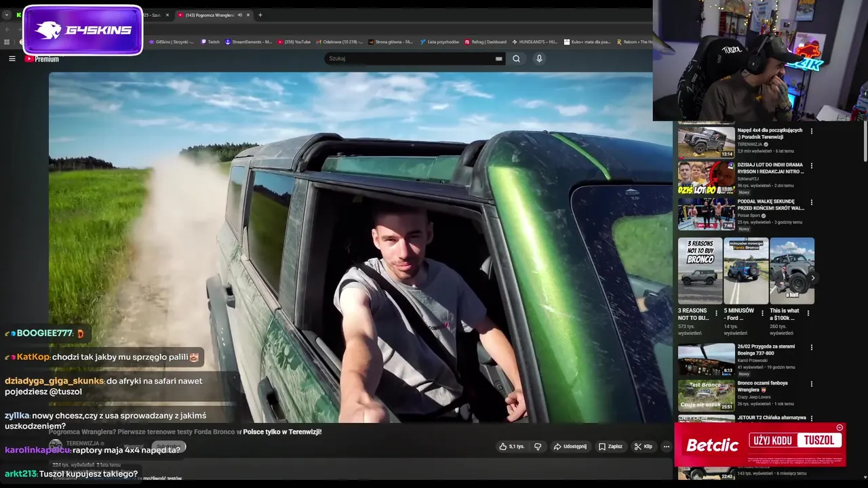
Task: Open PODDAŁ WALKĘ SEKUNDĘ video thumbnail
Action: [x=706, y=213]
